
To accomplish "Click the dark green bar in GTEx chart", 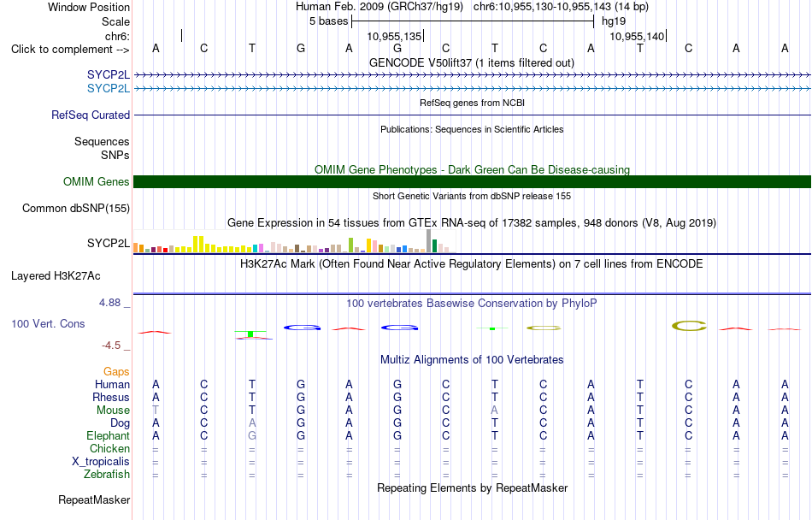I will point(434,246).
